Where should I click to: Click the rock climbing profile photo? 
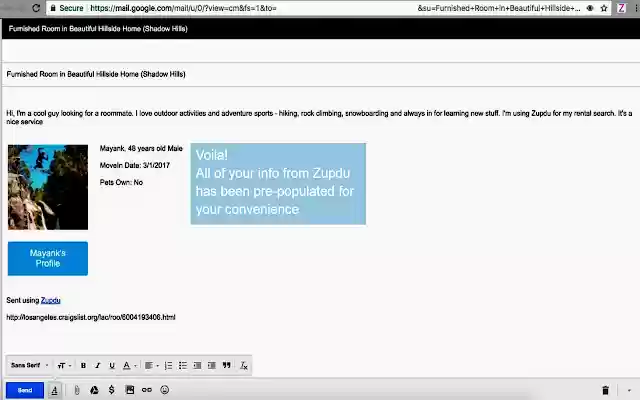click(x=48, y=187)
